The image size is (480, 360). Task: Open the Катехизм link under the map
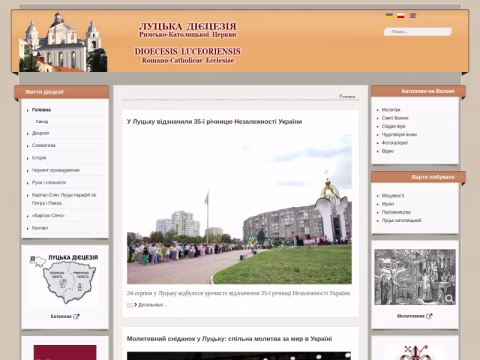tap(61, 316)
